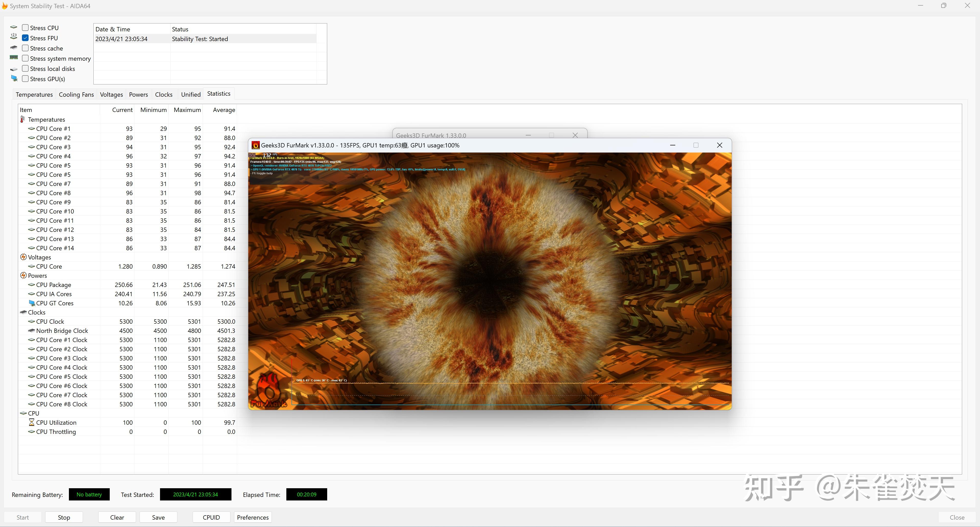980x527 pixels.
Task: Close the FurMark render window
Action: click(x=719, y=145)
